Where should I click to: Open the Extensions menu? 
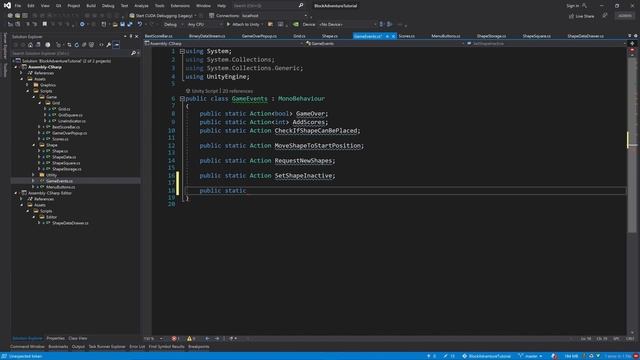click(x=180, y=6)
